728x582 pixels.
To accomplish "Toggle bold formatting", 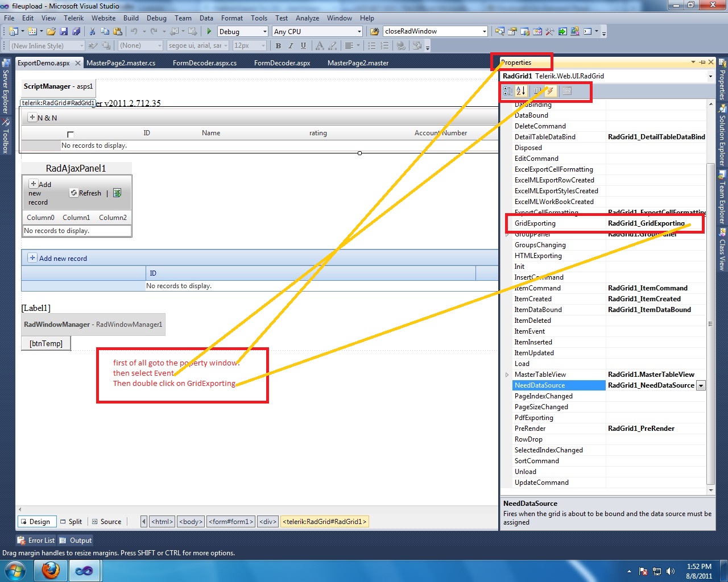I will coord(278,46).
